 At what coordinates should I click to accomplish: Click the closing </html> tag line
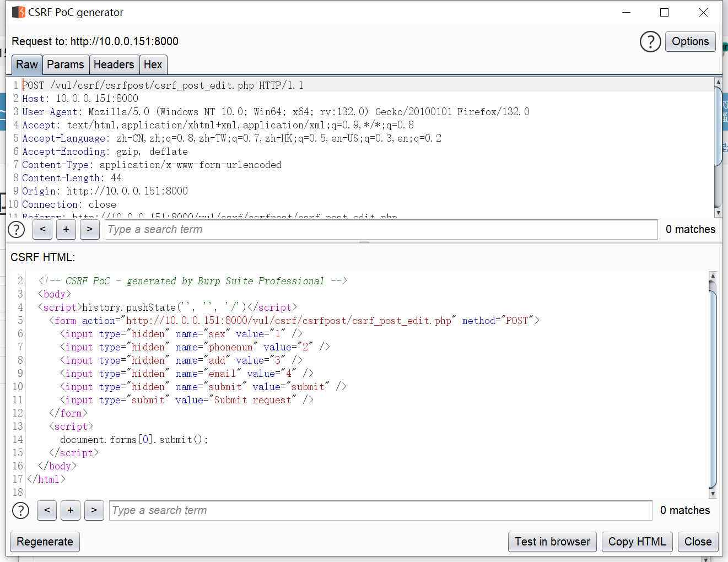tap(46, 479)
